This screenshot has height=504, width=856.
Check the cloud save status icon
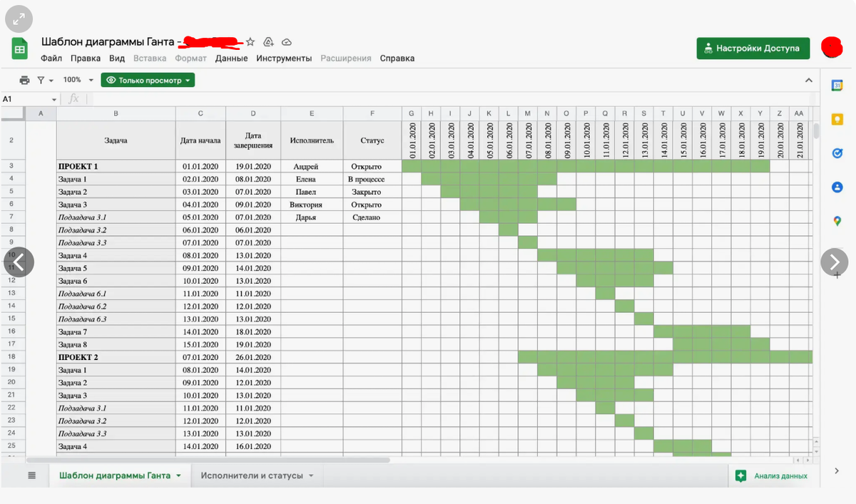tap(287, 42)
